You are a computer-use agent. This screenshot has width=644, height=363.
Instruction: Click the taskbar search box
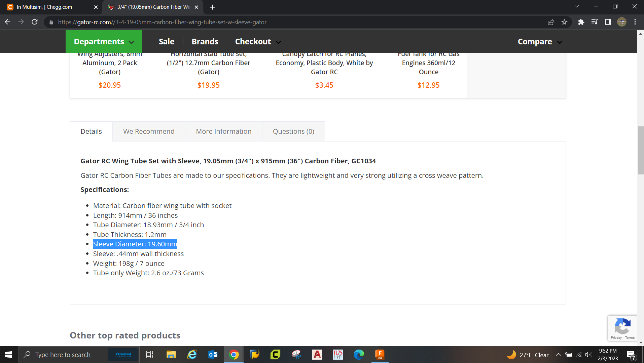coord(62,355)
